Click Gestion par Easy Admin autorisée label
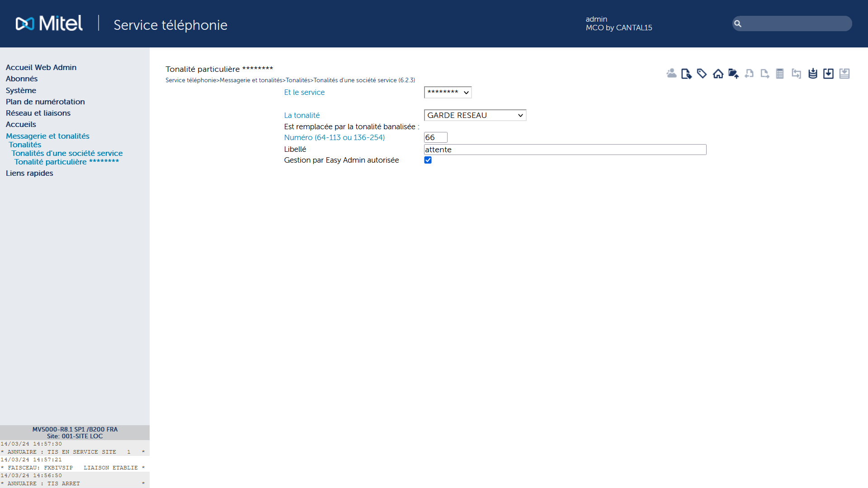The image size is (868, 488). click(x=341, y=160)
